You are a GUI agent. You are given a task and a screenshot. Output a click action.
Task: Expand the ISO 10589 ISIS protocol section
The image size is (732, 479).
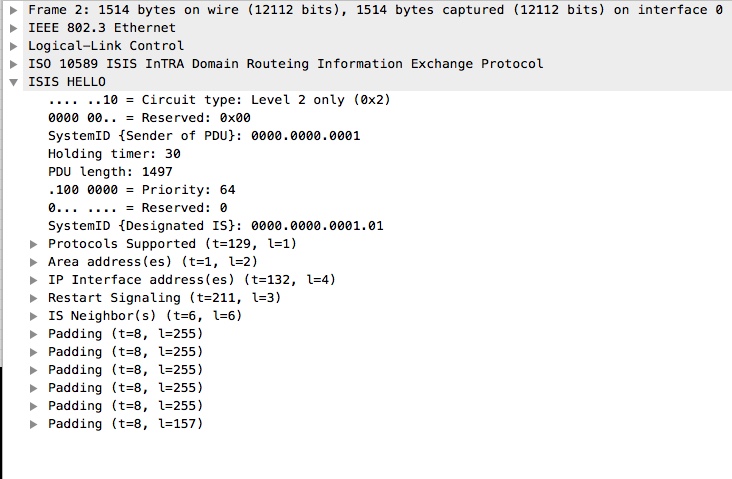tap(13, 64)
